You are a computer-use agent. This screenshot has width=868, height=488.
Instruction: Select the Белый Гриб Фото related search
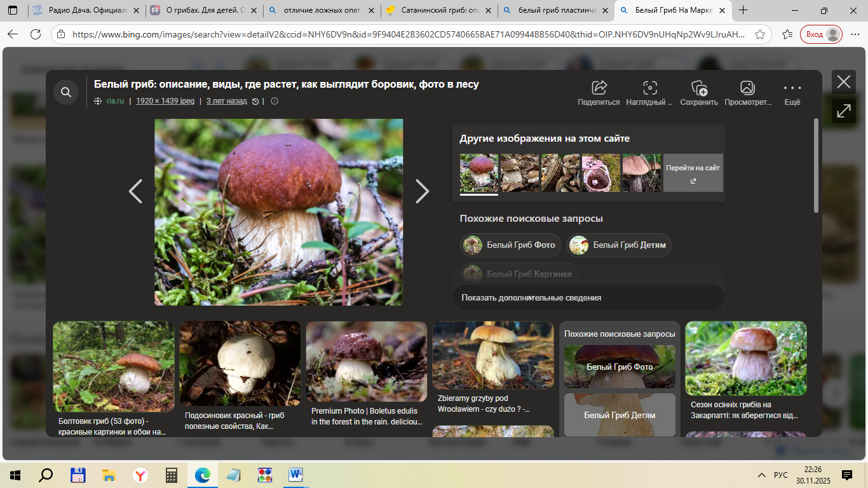click(510, 245)
